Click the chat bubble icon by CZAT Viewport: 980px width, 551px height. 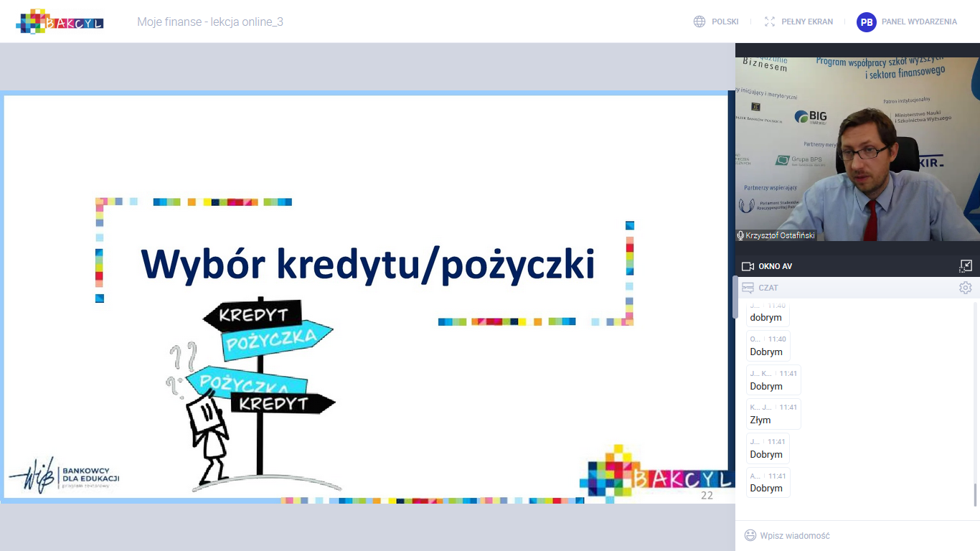[x=748, y=288]
